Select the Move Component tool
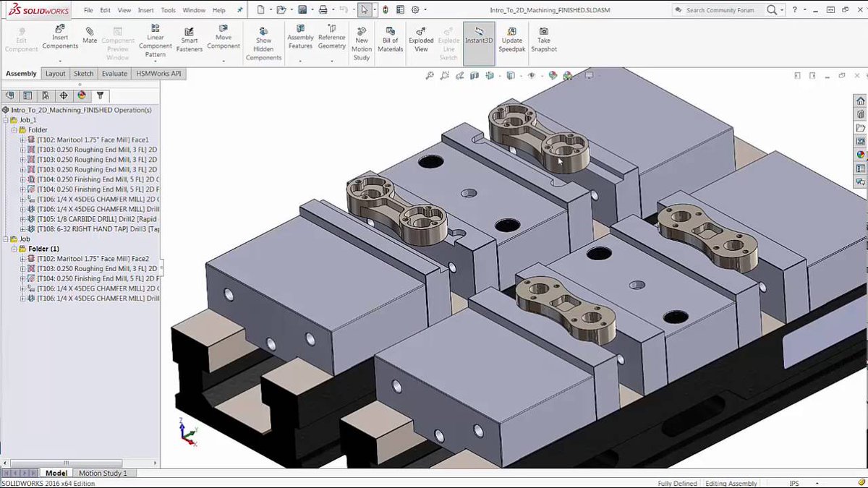 [224, 38]
